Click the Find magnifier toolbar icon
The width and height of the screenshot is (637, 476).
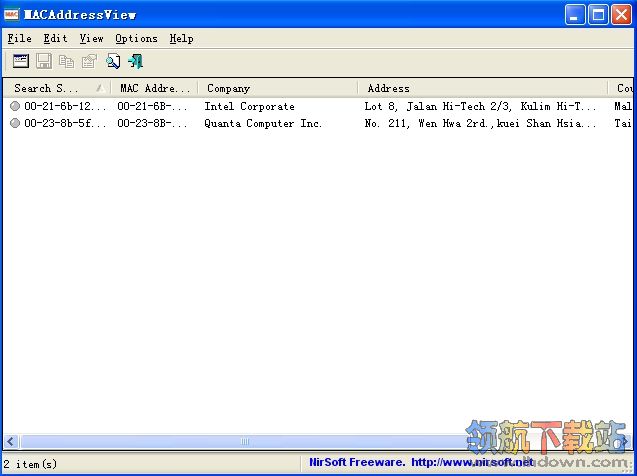pyautogui.click(x=113, y=61)
